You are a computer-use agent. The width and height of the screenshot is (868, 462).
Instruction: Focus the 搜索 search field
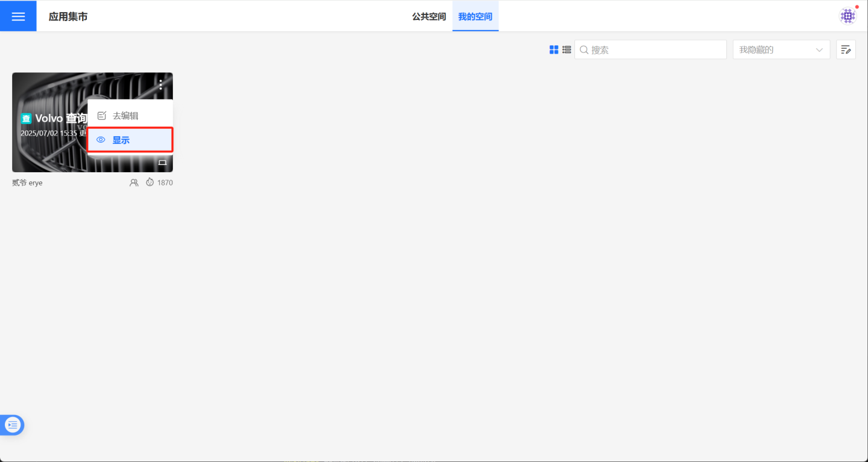(x=657, y=50)
